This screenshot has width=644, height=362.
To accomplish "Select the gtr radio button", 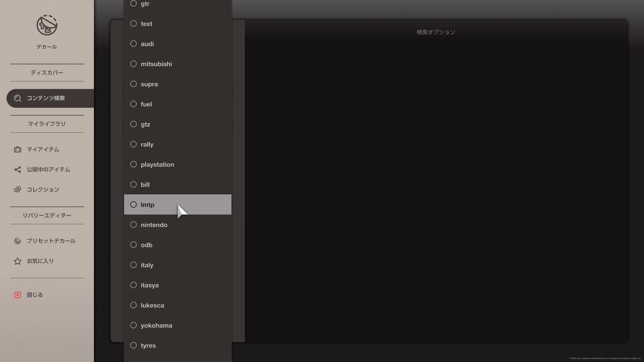I will (134, 4).
